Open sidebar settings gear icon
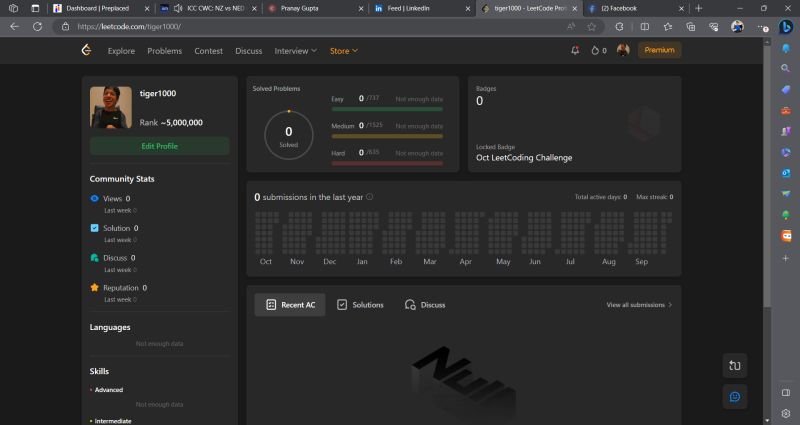The height and width of the screenshot is (425, 800). tap(786, 413)
